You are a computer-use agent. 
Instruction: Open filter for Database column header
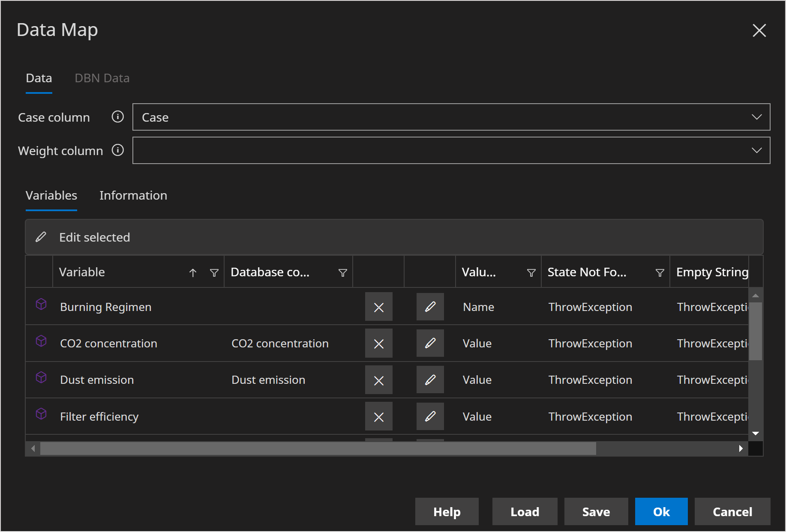(x=342, y=272)
